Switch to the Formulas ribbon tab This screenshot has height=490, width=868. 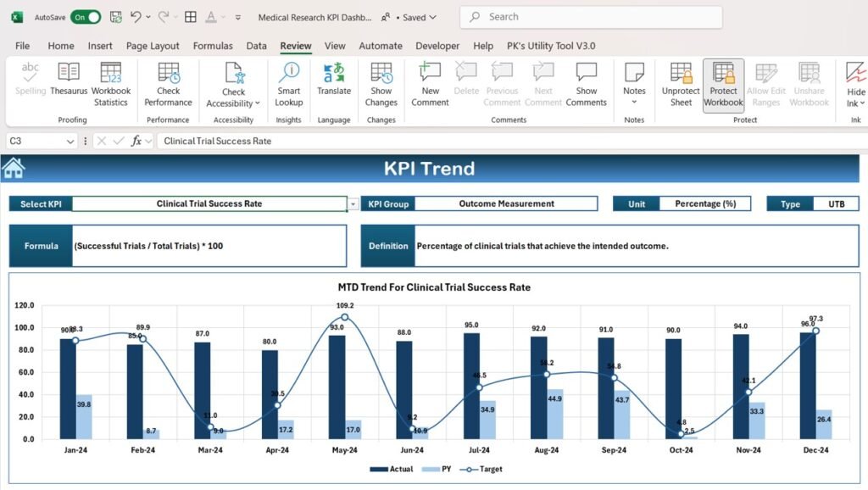click(x=212, y=46)
